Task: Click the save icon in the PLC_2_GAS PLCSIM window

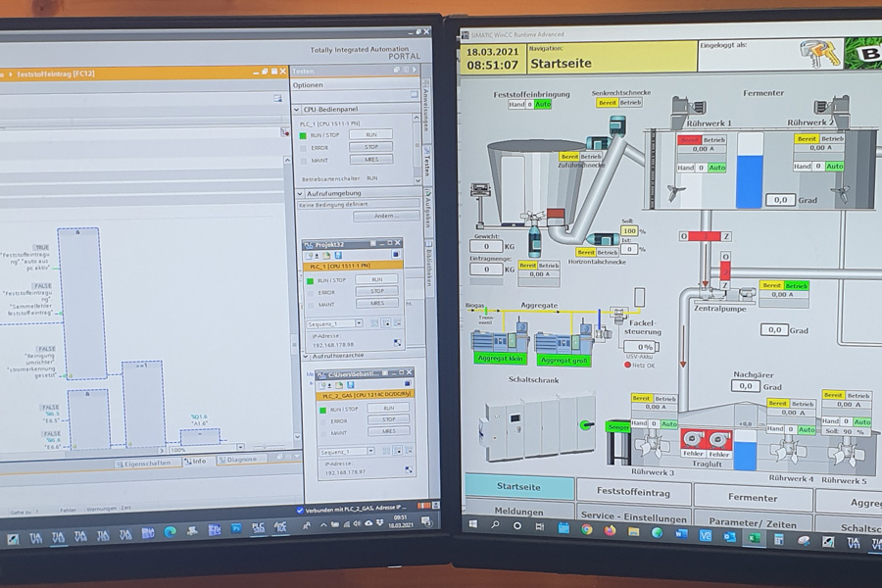Action: 351,385
